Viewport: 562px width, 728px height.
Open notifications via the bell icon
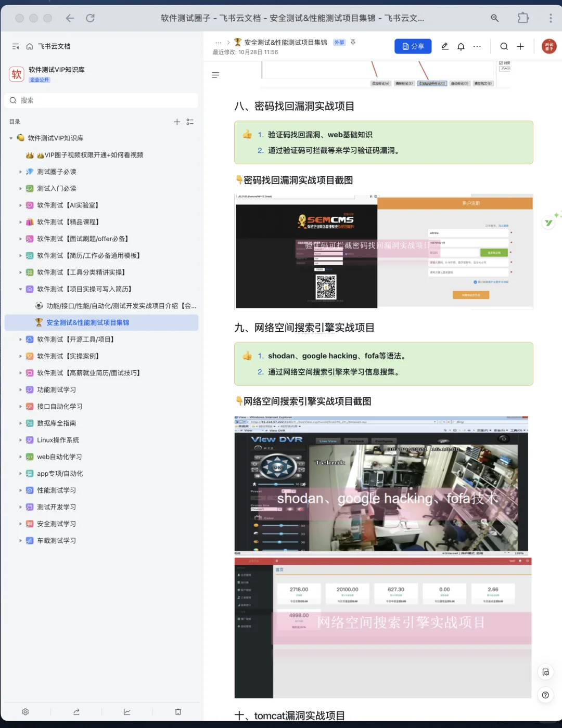[461, 46]
